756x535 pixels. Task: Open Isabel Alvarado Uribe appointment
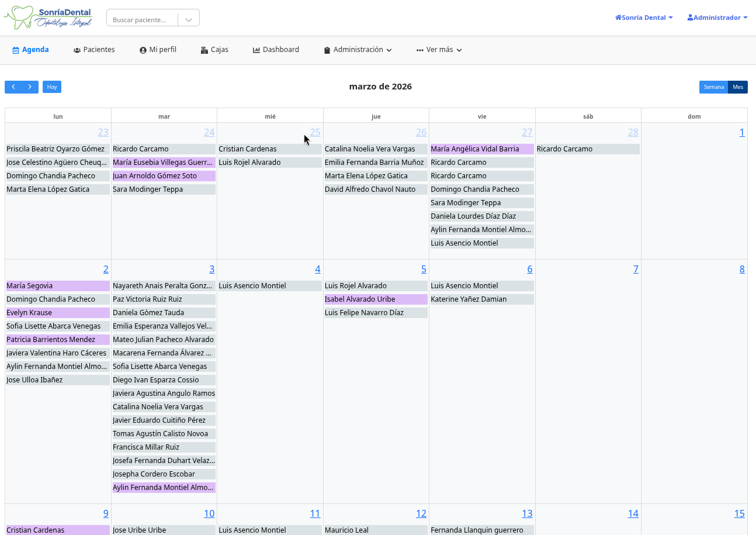[x=376, y=299]
